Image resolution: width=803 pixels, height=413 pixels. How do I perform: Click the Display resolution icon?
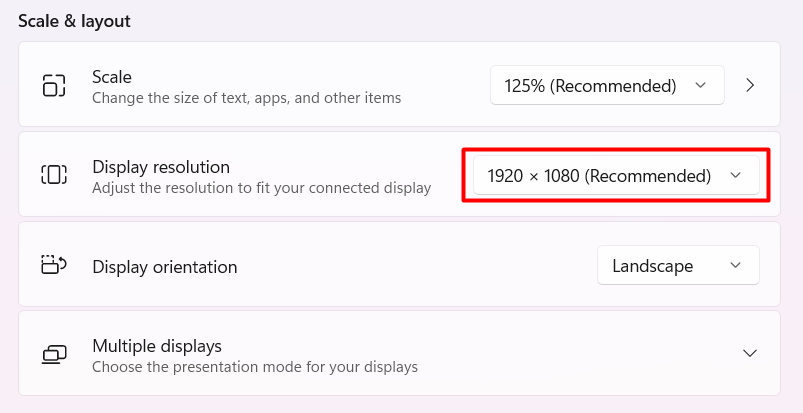(x=53, y=175)
